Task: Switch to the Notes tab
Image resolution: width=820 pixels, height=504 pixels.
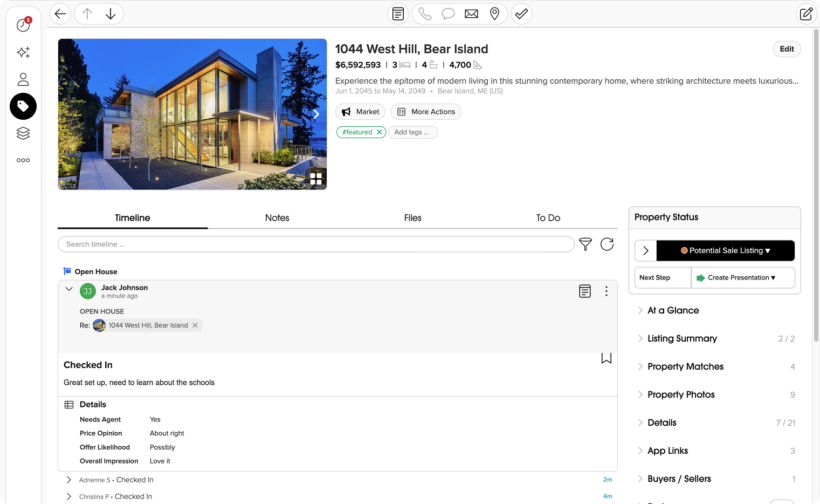Action: (x=277, y=218)
